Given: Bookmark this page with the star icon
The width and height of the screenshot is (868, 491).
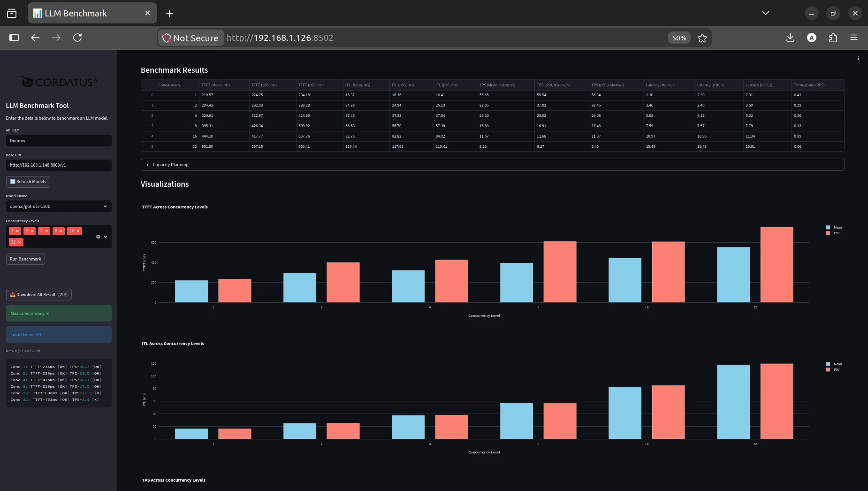Looking at the screenshot, I should (702, 38).
